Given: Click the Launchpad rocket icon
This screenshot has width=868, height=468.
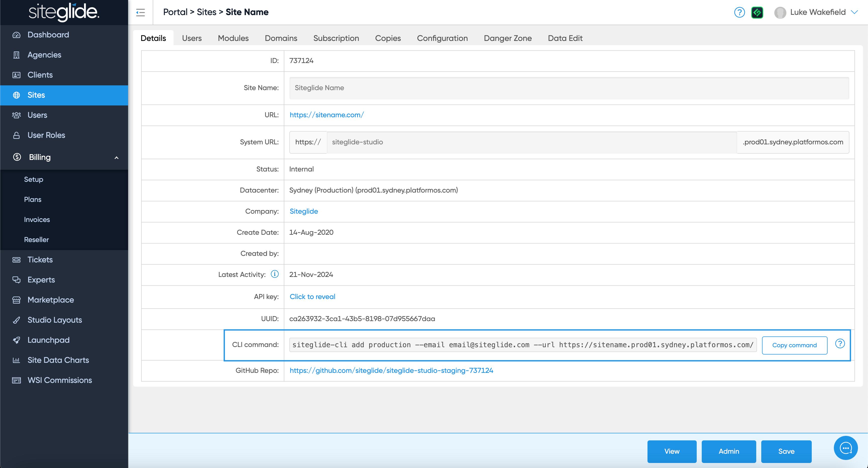Looking at the screenshot, I should [x=16, y=340].
